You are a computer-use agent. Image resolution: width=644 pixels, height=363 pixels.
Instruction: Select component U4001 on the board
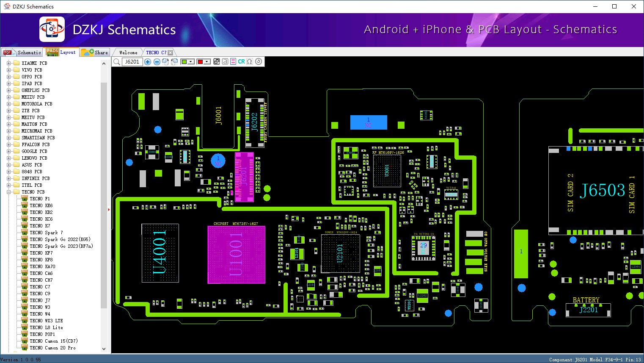(160, 253)
